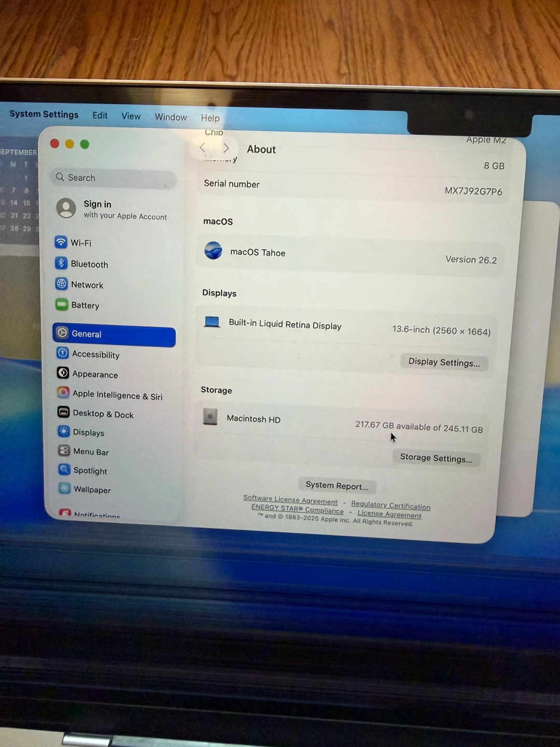Viewport: 560px width, 747px height.
Task: Open the Software License Agreement link
Action: tap(290, 500)
